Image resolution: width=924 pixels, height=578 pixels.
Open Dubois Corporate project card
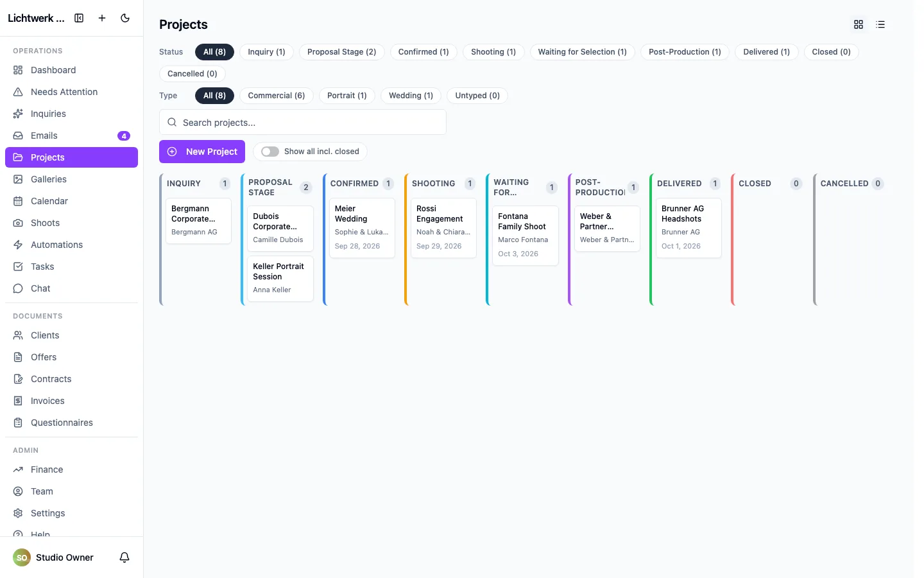click(280, 229)
